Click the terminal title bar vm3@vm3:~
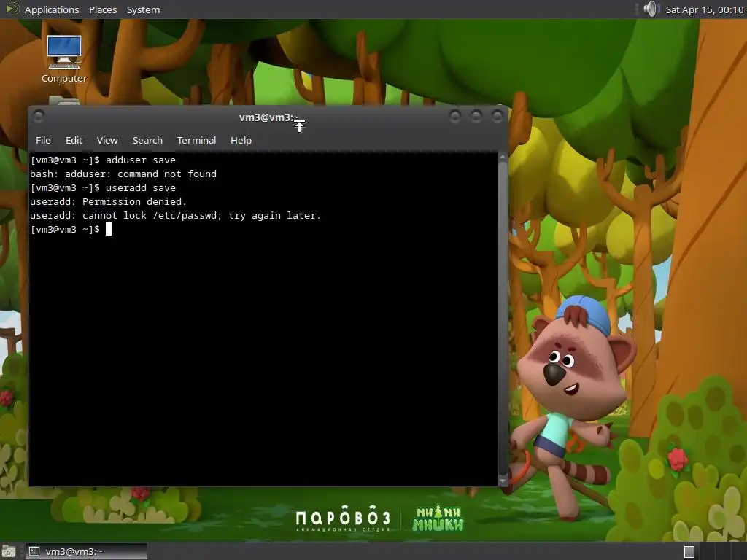The height and width of the screenshot is (560, 747). (269, 117)
